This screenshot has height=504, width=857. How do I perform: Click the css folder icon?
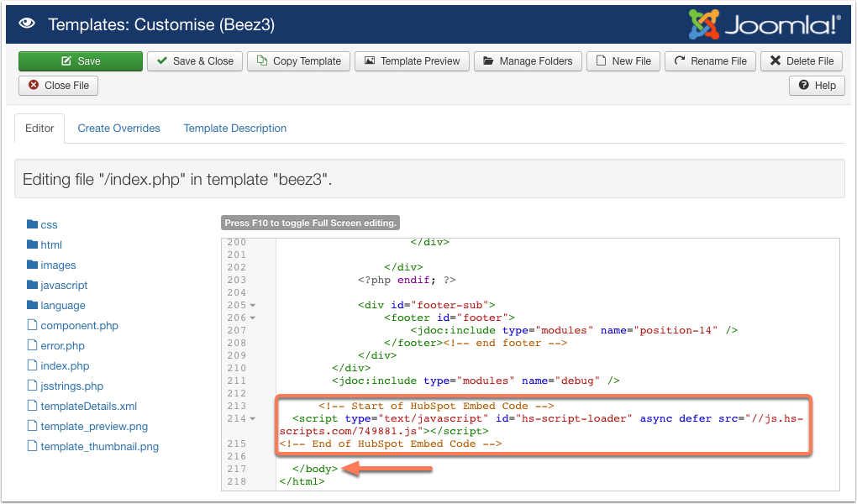(32, 224)
